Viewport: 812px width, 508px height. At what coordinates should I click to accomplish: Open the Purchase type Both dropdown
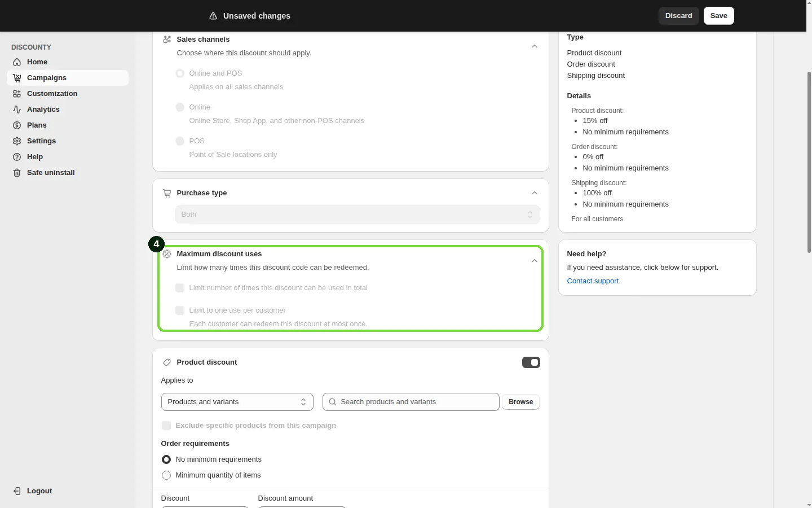coord(358,214)
